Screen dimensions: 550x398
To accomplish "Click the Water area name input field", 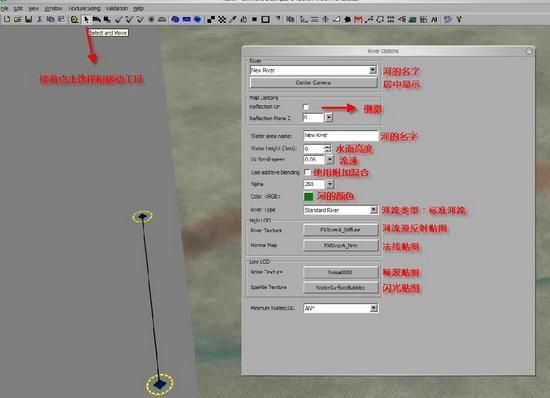I will point(341,135).
